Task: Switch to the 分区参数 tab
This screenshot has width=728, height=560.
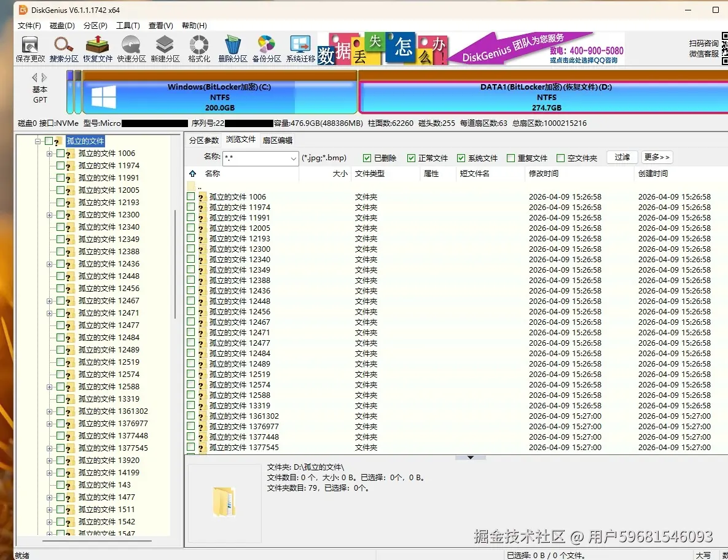Action: pyautogui.click(x=204, y=140)
